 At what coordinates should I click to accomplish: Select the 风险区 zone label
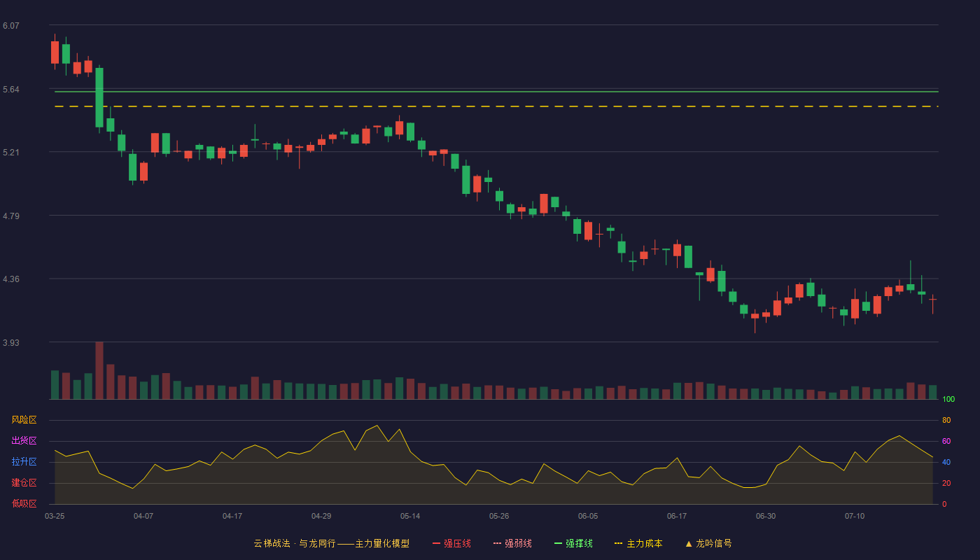click(24, 420)
